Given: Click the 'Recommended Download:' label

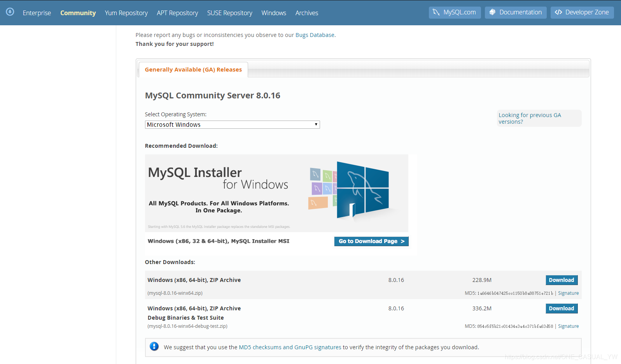Looking at the screenshot, I should pos(181,146).
